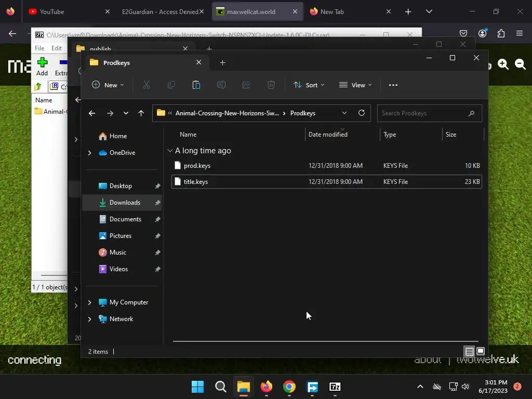The width and height of the screenshot is (532, 399).
Task: Select the prod.keys file
Action: click(x=326, y=166)
